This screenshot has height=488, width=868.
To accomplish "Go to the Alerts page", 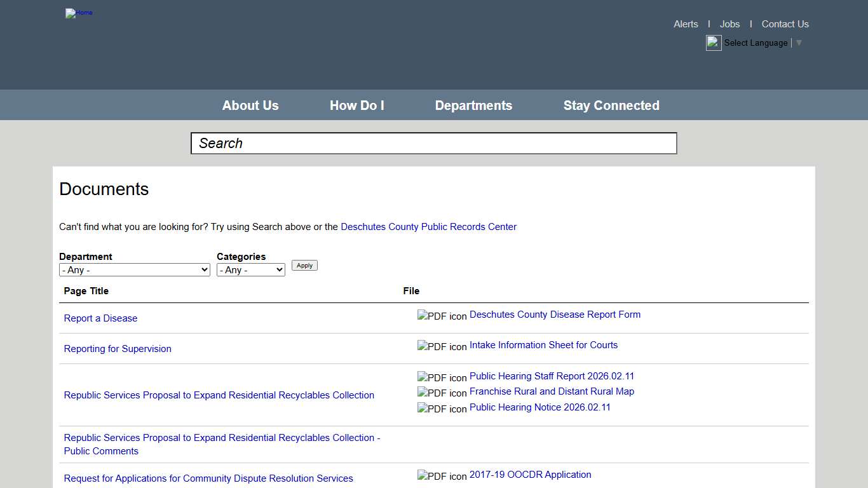I will [x=686, y=24].
